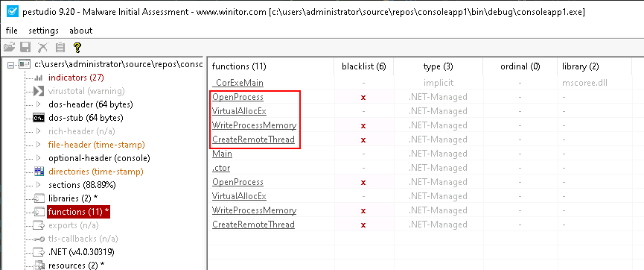The image size is (644, 270).
Task: Click the directories grid icon
Action: pos(39,172)
